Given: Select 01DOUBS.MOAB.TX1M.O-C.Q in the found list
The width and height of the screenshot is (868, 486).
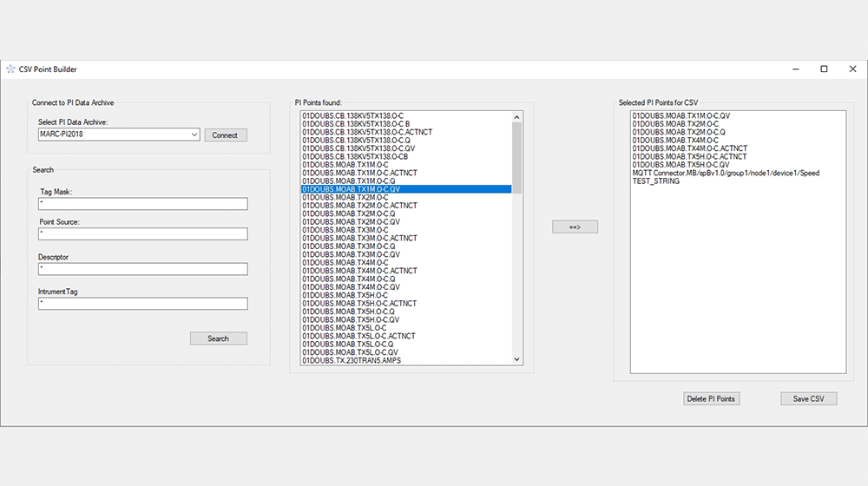Looking at the screenshot, I should pos(406,181).
